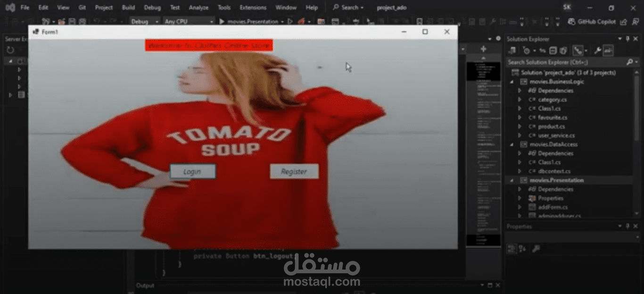Toggle Show All Files in Solution Explorer
Viewport: 644px width, 294px height.
tap(564, 50)
